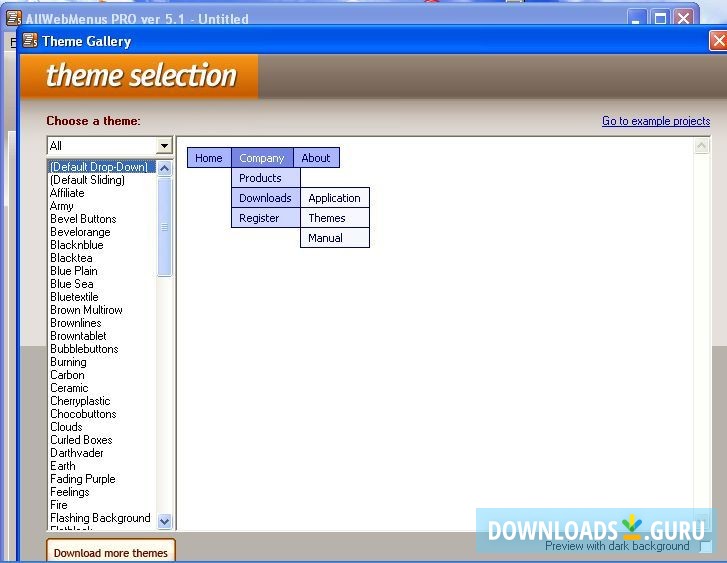The width and height of the screenshot is (727, 563).
Task: Select the (Default Drop-Down) theme
Action: click(102, 166)
